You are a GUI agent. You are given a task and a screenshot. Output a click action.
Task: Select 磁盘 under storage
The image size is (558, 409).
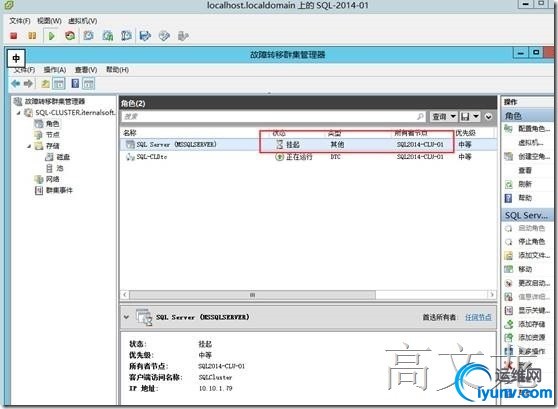[63, 157]
